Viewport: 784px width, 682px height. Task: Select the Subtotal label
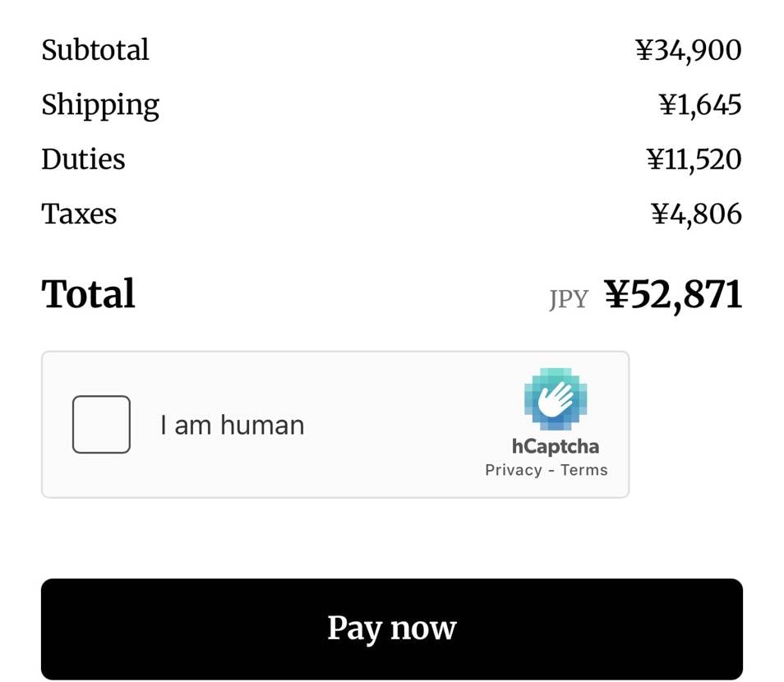pyautogui.click(x=95, y=50)
